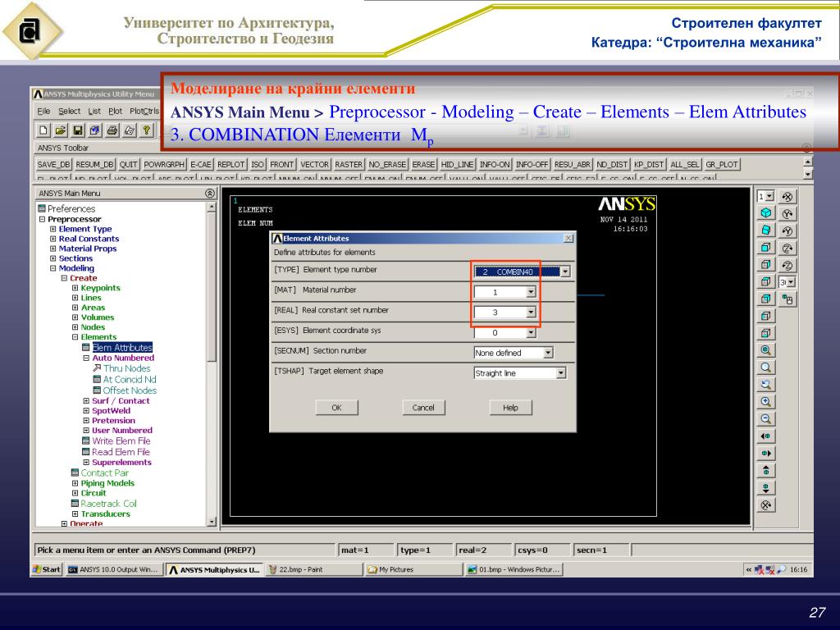Select Write Elem File in the tree

pyautogui.click(x=121, y=441)
